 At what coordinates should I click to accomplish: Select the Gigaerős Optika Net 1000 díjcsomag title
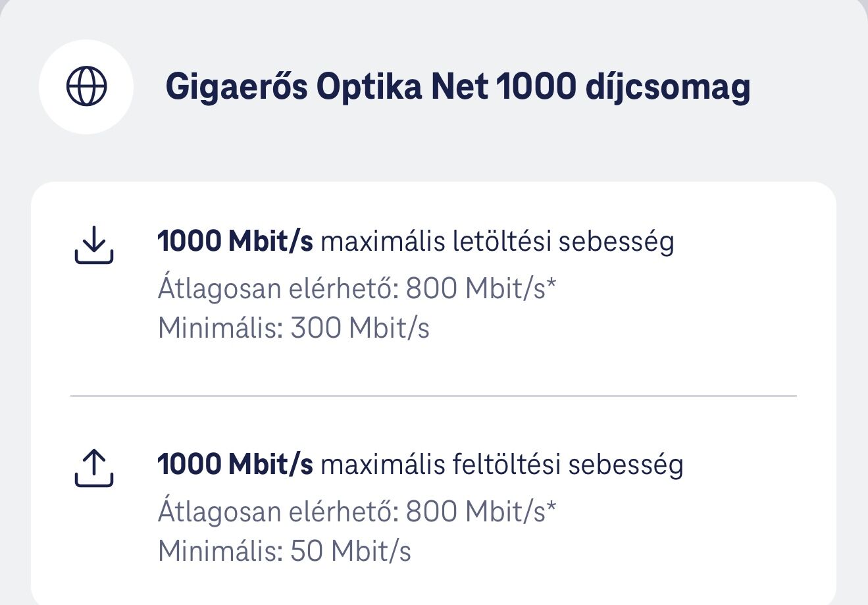point(458,88)
